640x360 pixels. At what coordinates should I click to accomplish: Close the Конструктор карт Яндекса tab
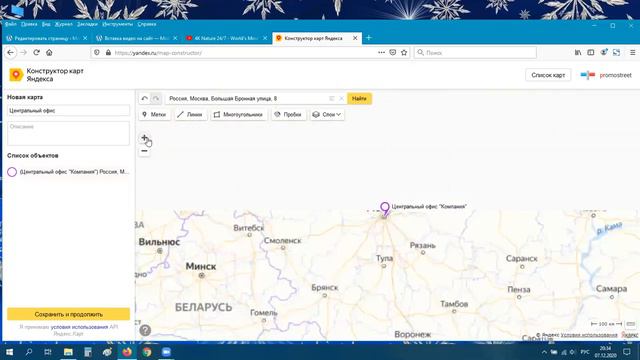(x=355, y=38)
